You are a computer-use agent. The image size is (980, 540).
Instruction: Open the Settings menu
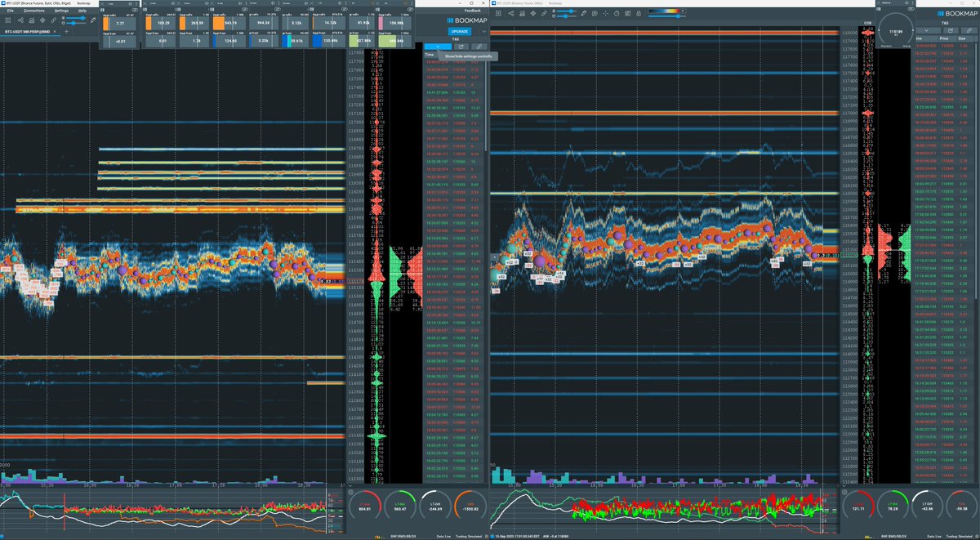pyautogui.click(x=61, y=11)
